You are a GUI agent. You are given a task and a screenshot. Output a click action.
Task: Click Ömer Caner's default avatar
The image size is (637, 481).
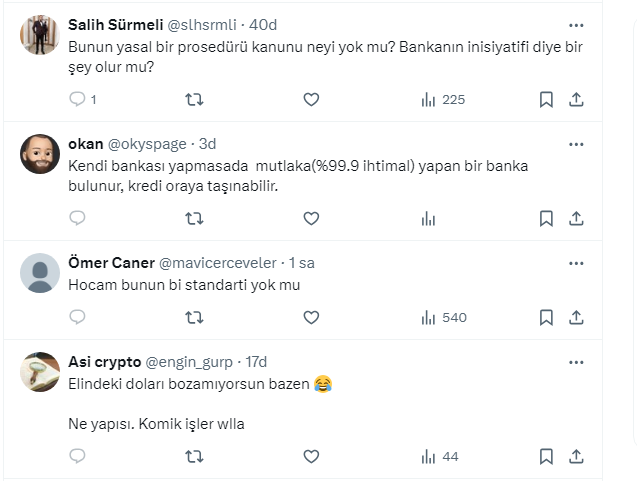click(40, 272)
